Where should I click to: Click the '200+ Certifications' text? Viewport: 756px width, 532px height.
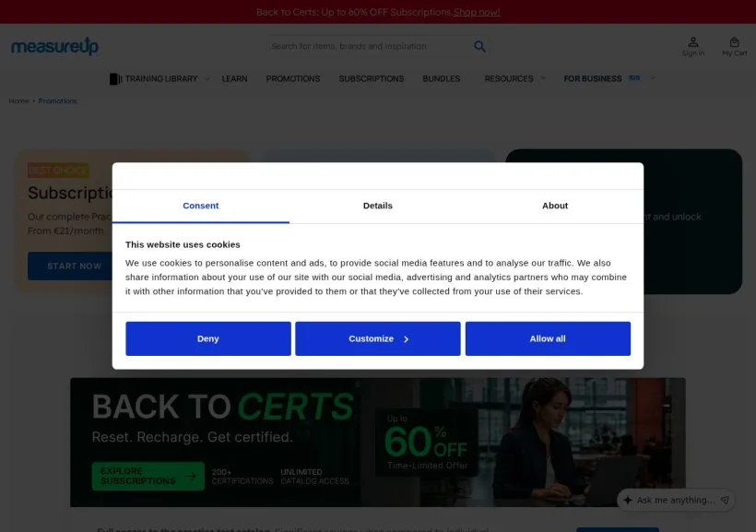(242, 477)
